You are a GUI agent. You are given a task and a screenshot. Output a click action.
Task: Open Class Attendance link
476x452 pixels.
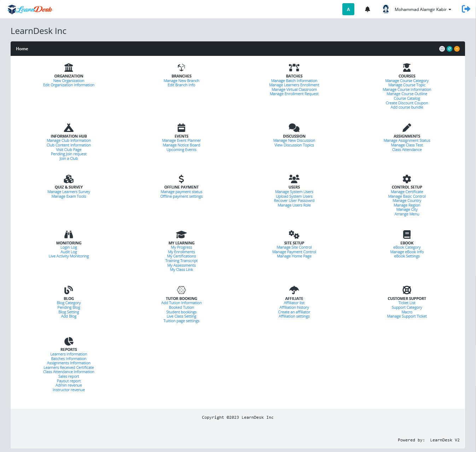coord(407,150)
